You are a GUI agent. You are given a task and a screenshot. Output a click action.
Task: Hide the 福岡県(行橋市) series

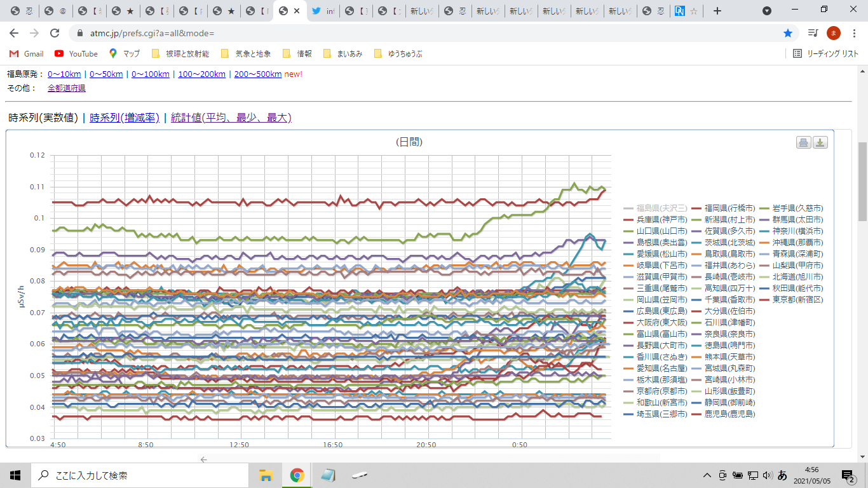[x=724, y=208]
